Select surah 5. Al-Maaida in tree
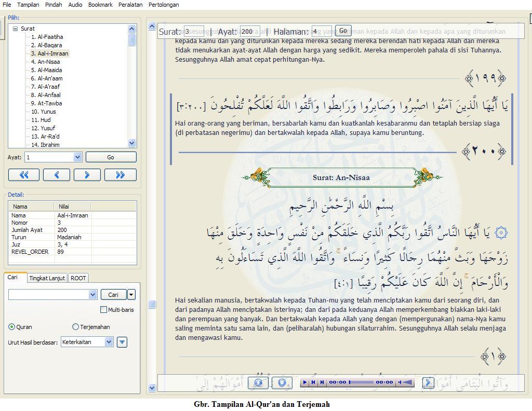The image size is (532, 411). tap(46, 70)
